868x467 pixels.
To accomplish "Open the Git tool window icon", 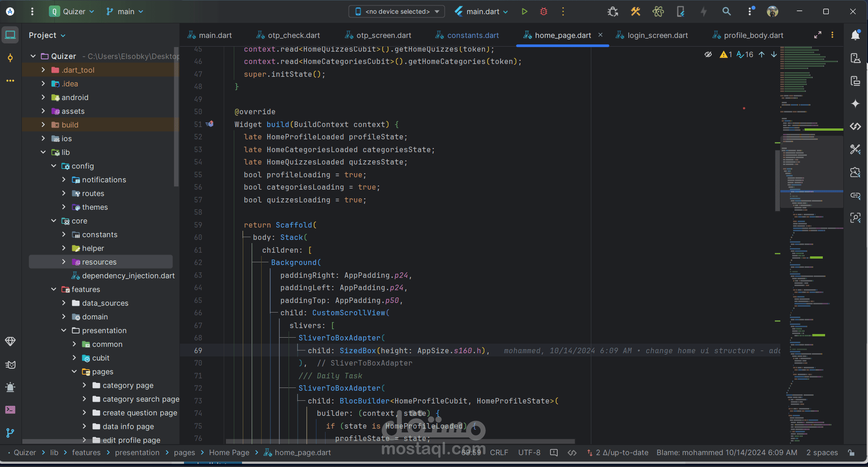I will click(10, 433).
